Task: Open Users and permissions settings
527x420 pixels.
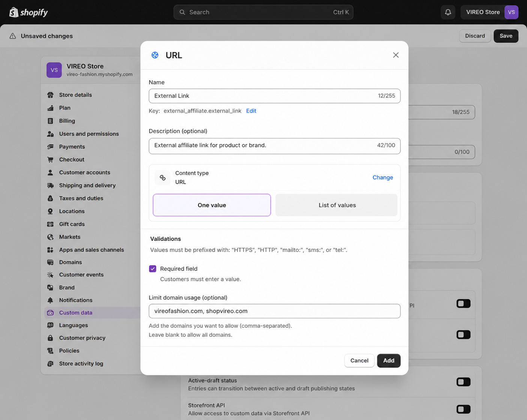Action: click(89, 134)
